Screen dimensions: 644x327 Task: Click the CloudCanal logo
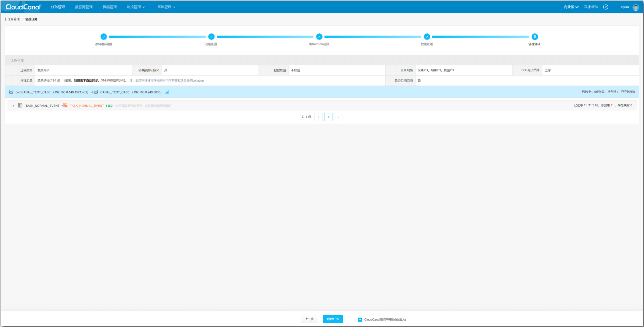(x=23, y=7)
